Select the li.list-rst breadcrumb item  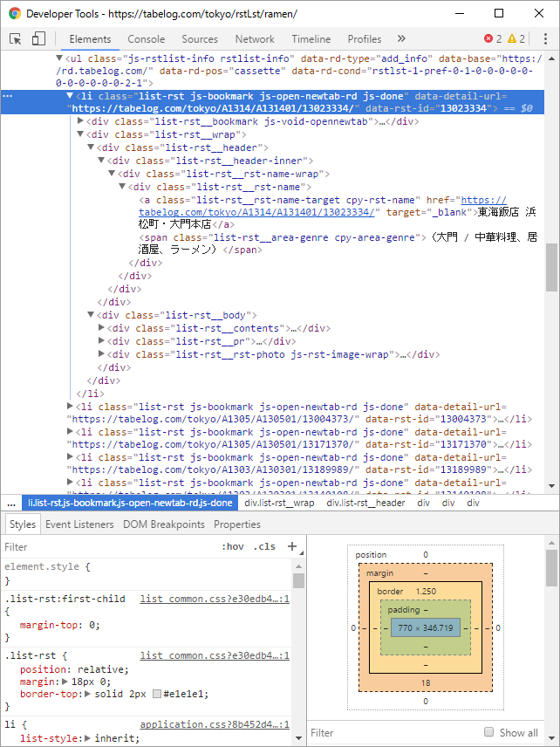pos(129,503)
